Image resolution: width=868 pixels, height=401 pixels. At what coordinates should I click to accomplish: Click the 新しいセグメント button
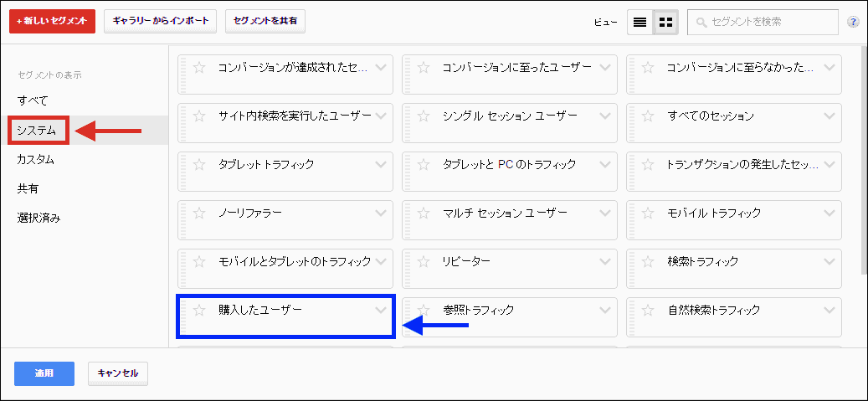tap(52, 22)
